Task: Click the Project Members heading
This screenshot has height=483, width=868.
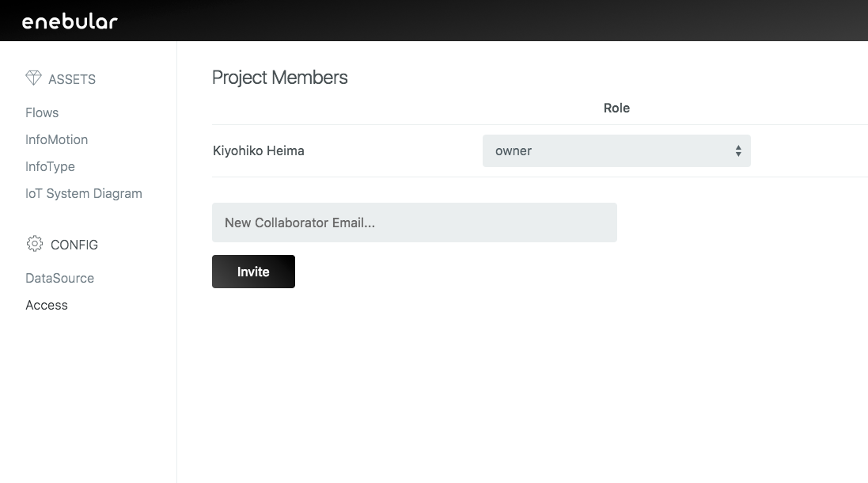Action: 279,77
